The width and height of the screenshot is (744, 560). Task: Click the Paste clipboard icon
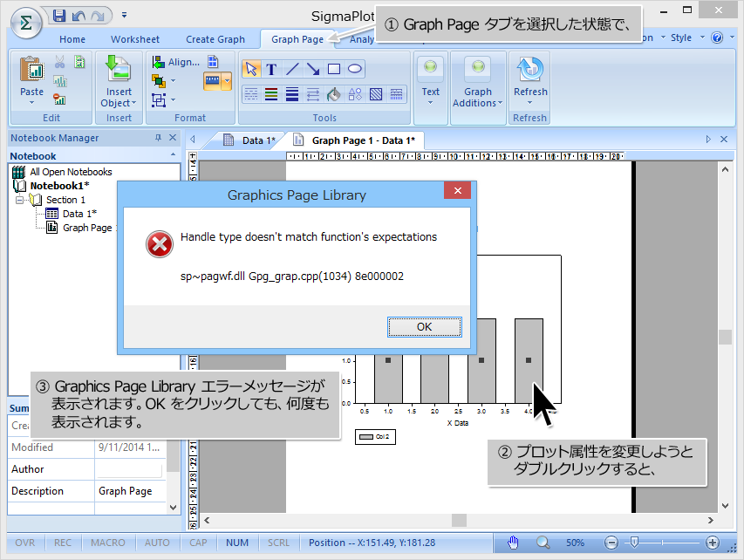[x=31, y=69]
